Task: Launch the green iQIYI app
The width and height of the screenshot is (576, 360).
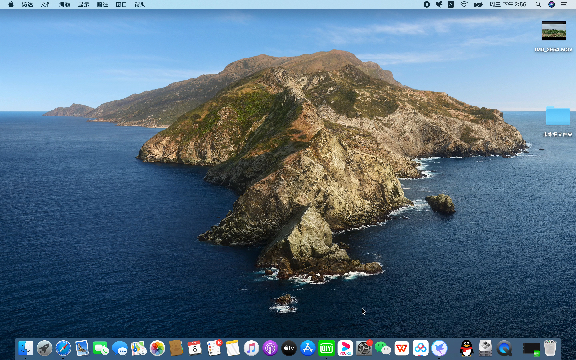Action: pos(326,348)
